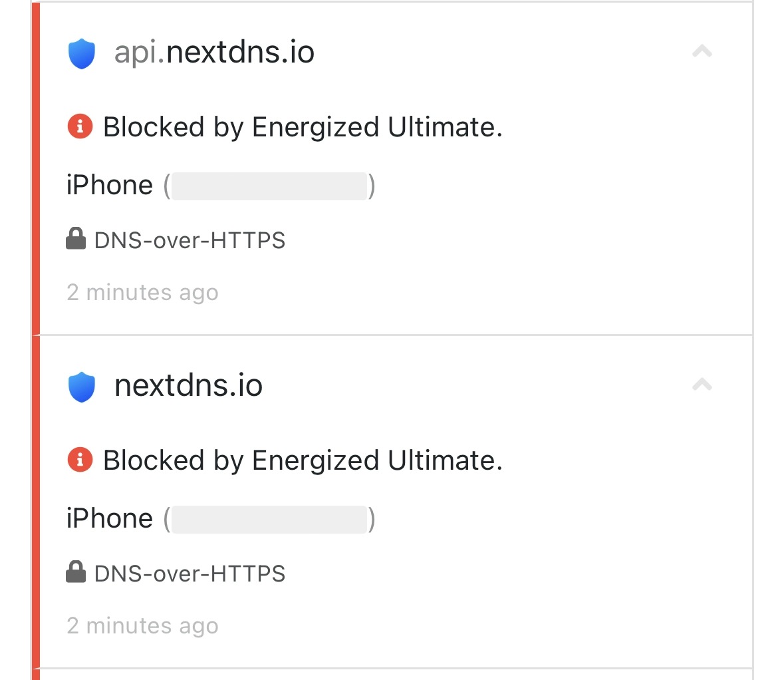784x680 pixels.
Task: Click the DNS-over-HTTPS label on the second entry
Action: pyautogui.click(x=190, y=572)
